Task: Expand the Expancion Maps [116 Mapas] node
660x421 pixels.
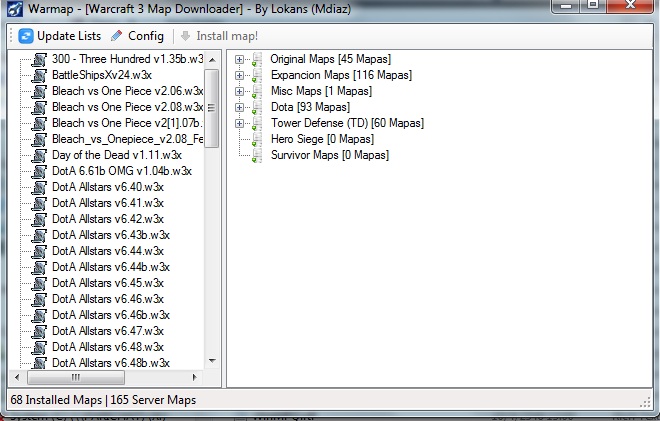Action: pyautogui.click(x=240, y=75)
